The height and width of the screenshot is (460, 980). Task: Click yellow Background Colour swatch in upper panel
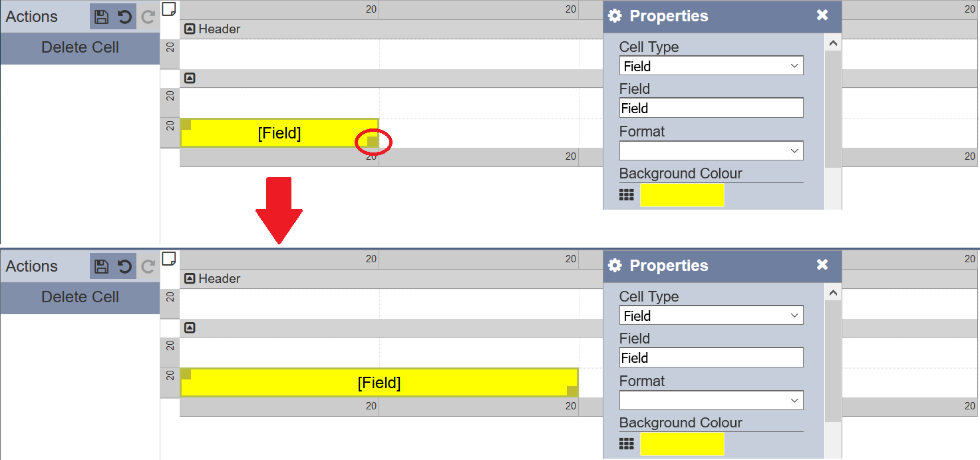click(682, 195)
